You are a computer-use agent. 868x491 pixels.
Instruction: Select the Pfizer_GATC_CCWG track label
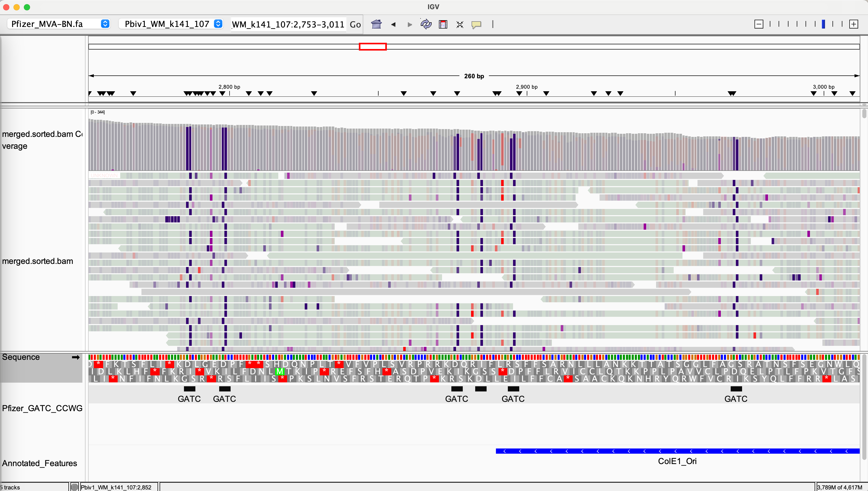point(42,408)
